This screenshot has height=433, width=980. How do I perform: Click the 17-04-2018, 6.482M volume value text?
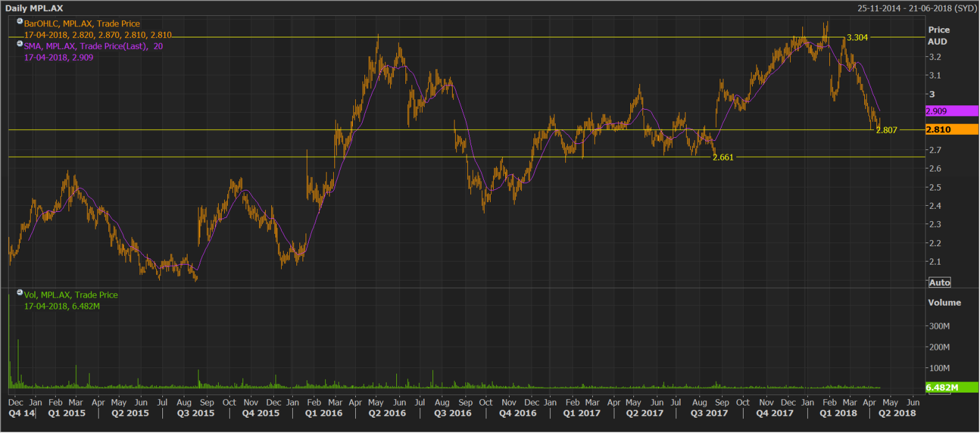pyautogui.click(x=62, y=306)
